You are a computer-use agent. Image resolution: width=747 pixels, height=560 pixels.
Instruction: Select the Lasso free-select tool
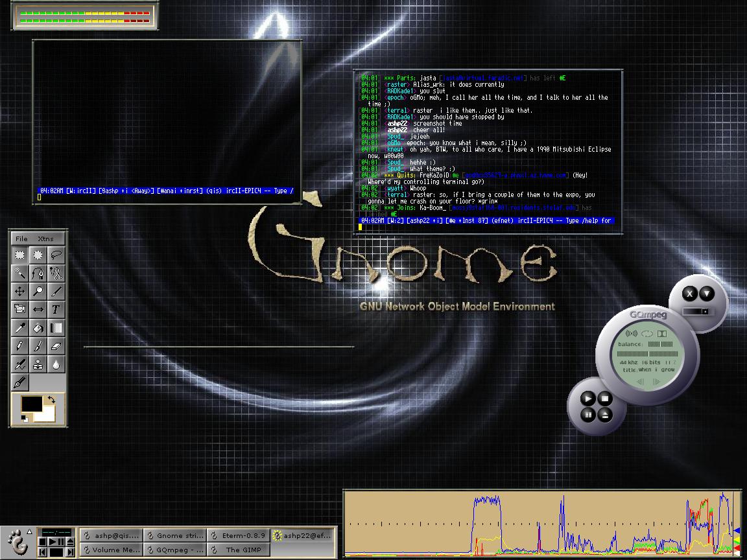56,255
